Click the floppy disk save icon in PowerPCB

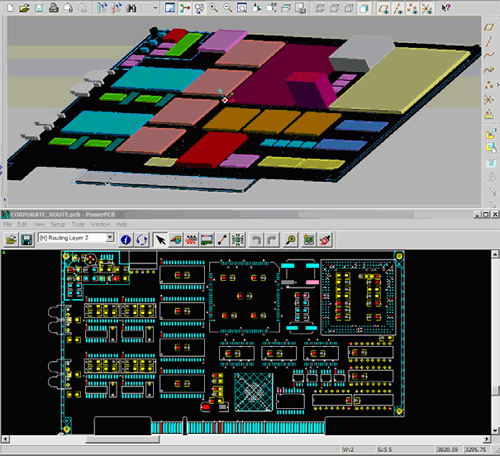point(26,240)
